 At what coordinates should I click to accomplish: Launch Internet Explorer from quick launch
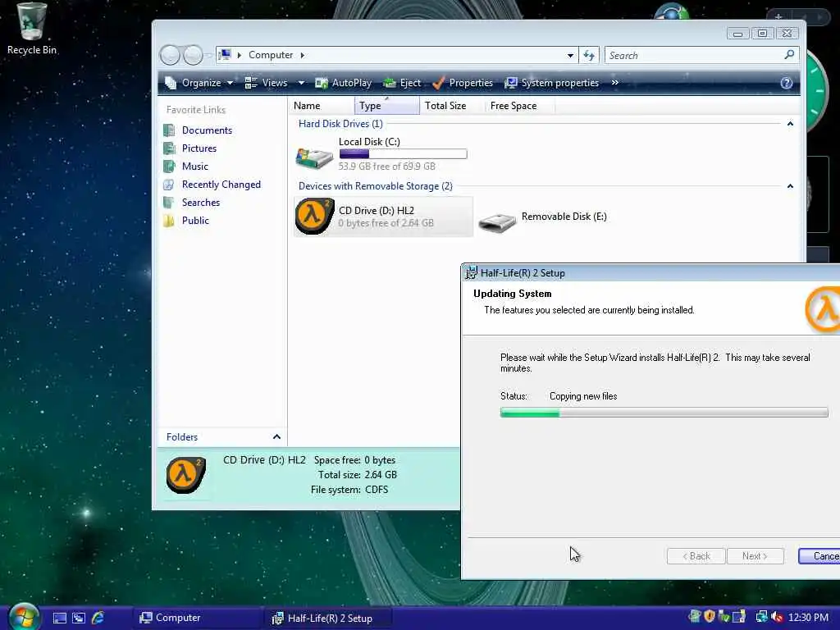tap(98, 618)
